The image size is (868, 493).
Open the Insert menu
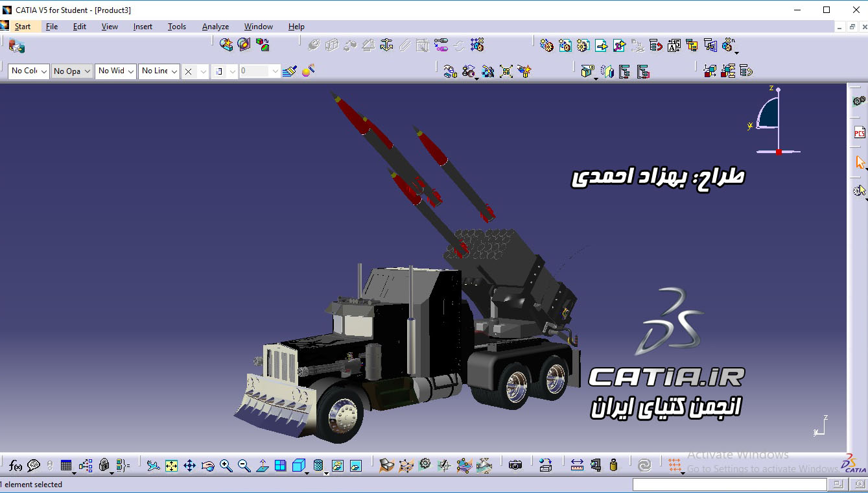[143, 27]
